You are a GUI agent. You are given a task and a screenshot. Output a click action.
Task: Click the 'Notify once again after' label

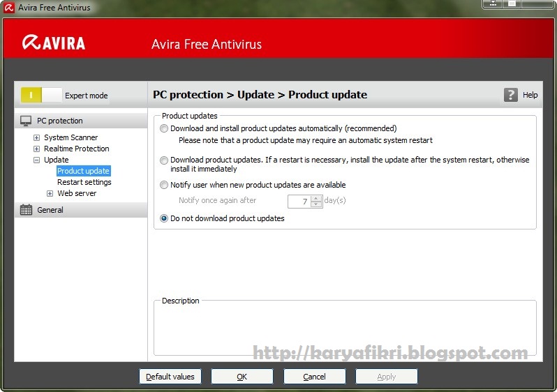coord(217,200)
